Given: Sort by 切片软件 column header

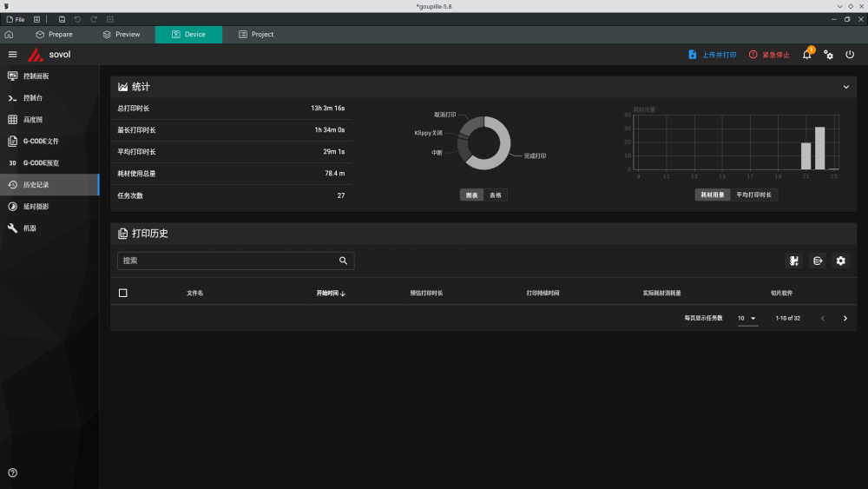Looking at the screenshot, I should (x=782, y=293).
